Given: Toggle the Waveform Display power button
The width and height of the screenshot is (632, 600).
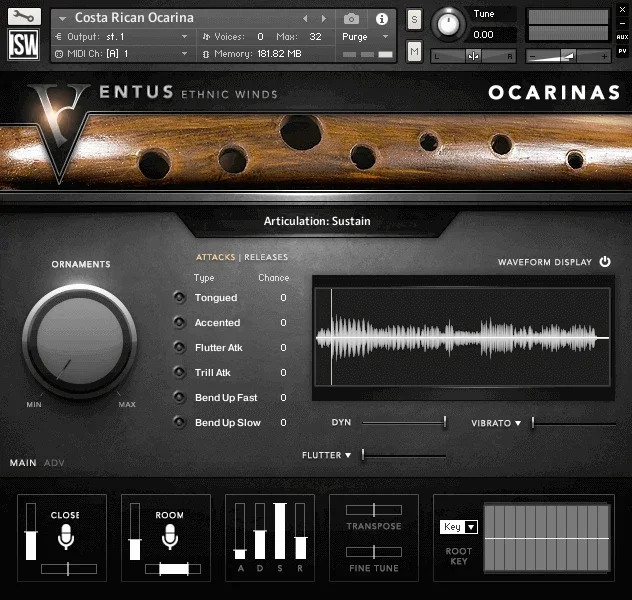Looking at the screenshot, I should click(x=605, y=262).
